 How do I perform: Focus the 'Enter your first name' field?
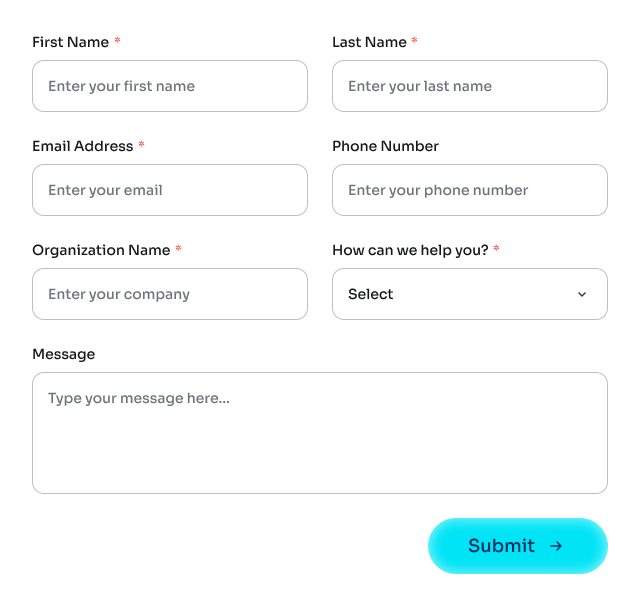[x=170, y=86]
